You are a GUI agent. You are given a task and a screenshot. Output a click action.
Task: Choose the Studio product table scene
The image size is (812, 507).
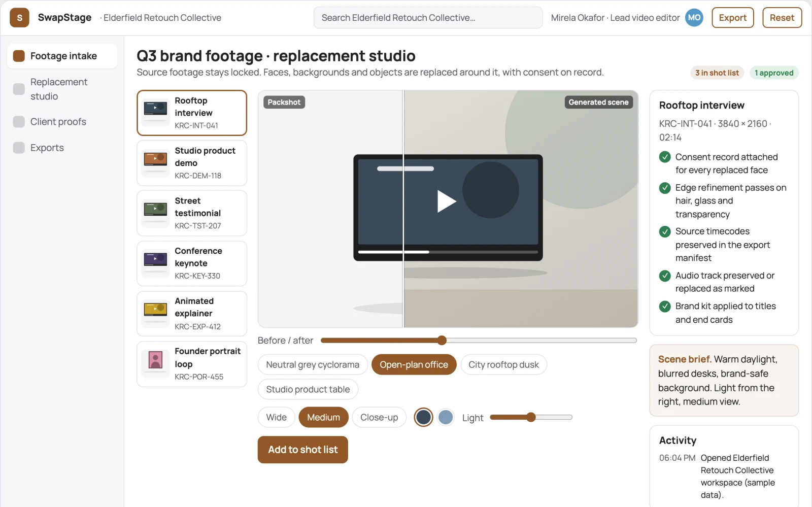(308, 389)
